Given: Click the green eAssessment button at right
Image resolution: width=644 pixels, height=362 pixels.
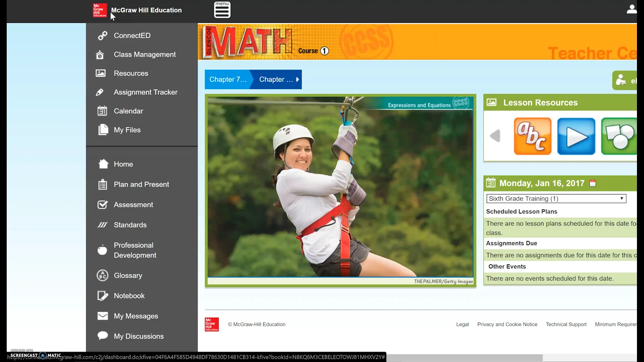Looking at the screenshot, I should pos(625,80).
